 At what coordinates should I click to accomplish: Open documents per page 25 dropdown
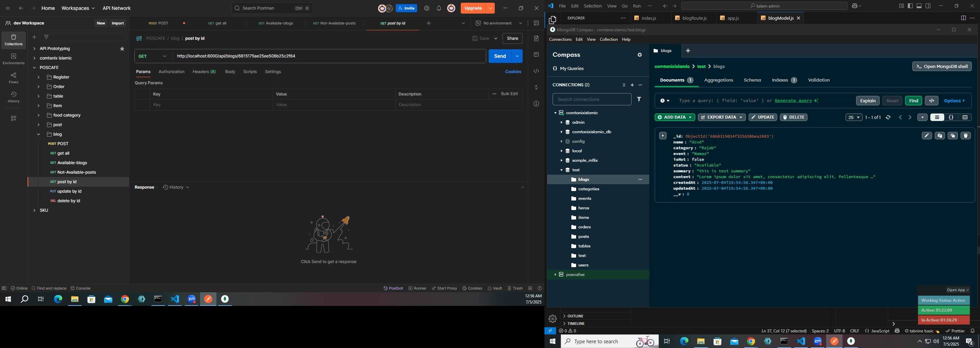(x=854, y=117)
